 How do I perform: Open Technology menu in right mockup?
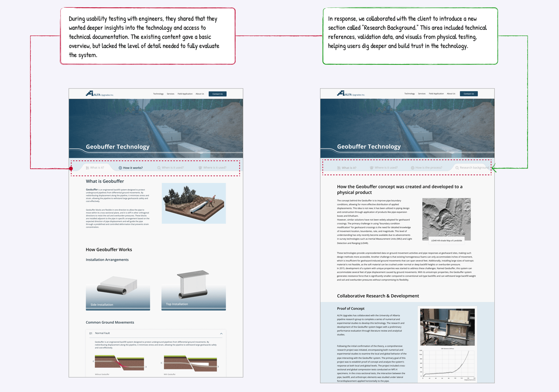coord(410,93)
